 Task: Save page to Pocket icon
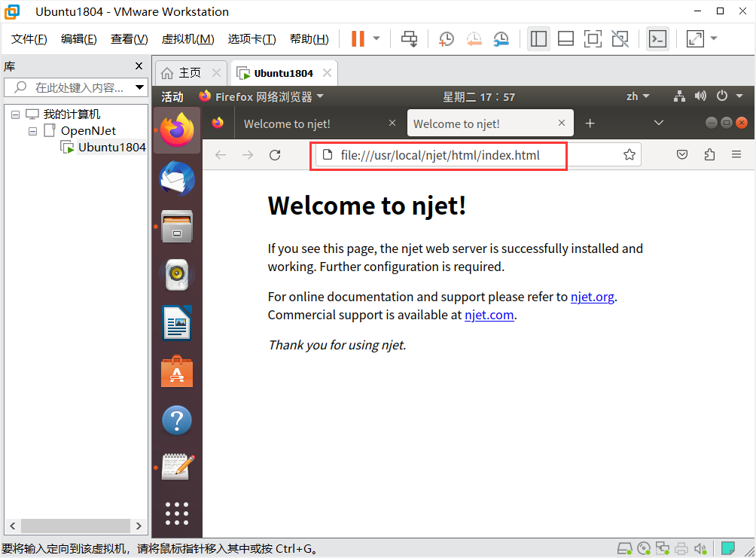coord(681,155)
